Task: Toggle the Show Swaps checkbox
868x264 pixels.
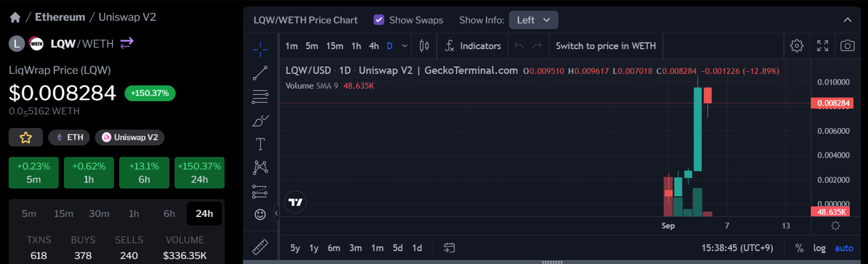Action: click(x=379, y=20)
